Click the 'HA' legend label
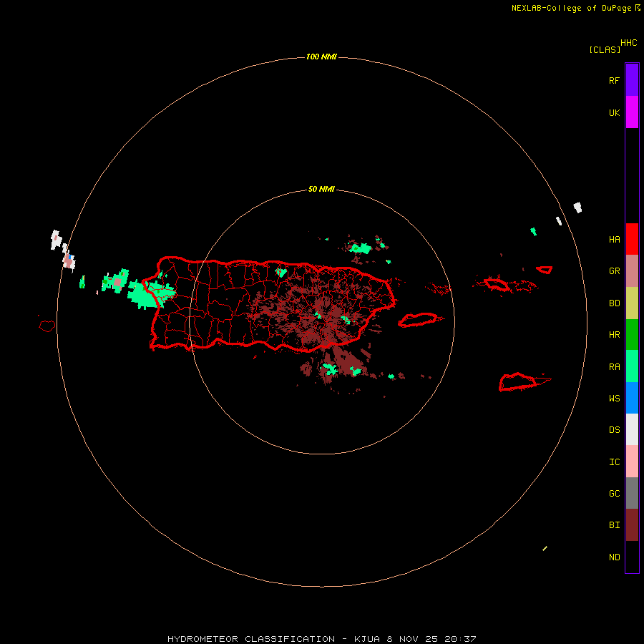Image resolution: width=644 pixels, height=644 pixels. point(614,240)
